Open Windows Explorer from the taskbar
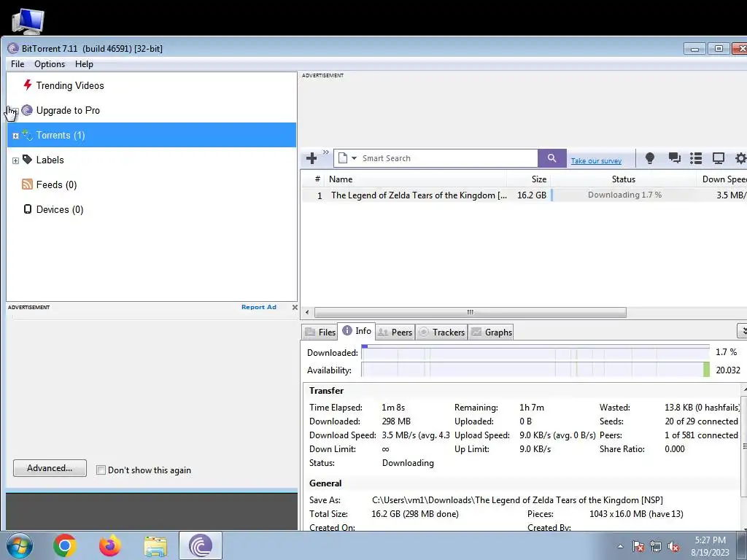 tap(155, 547)
